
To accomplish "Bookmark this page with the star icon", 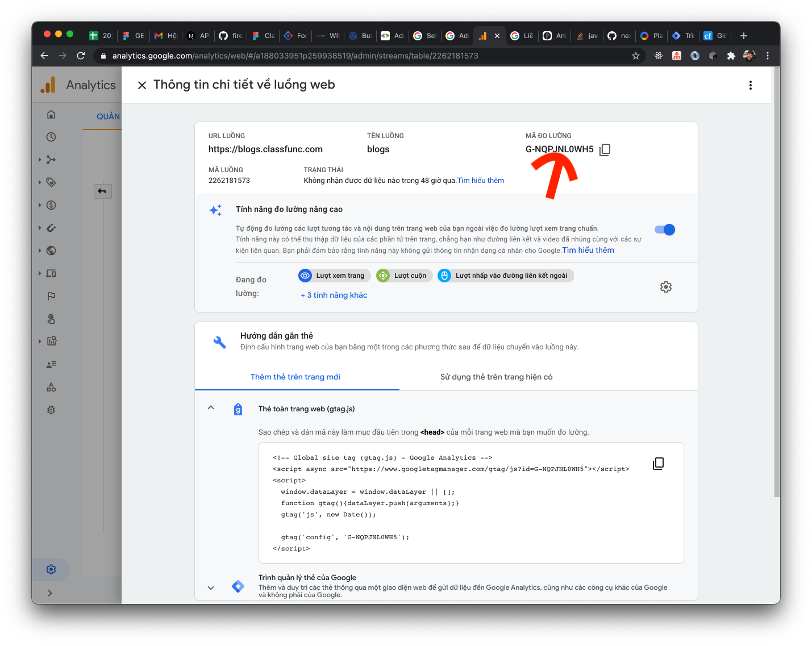I will pos(636,56).
